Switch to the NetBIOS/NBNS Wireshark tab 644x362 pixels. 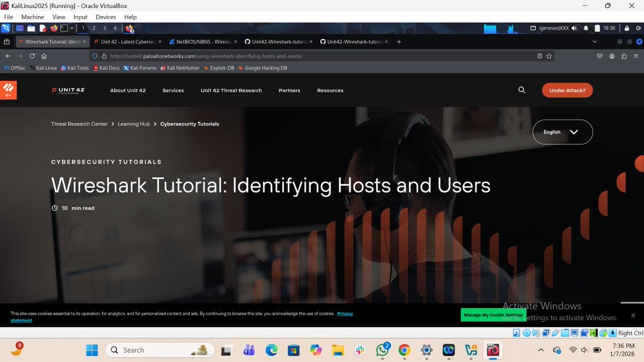coord(203,41)
